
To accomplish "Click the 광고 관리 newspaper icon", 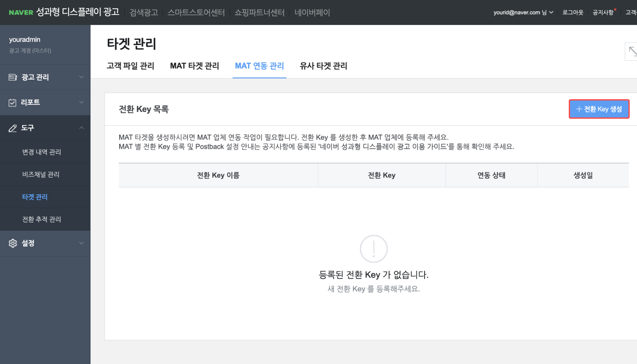I will (13, 77).
